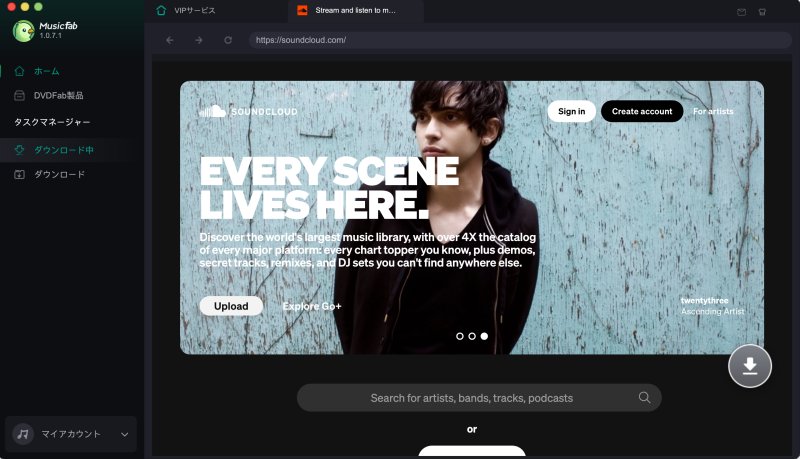Viewport: 800px width, 459px height.
Task: Click the search for artists input field
Action: point(479,398)
